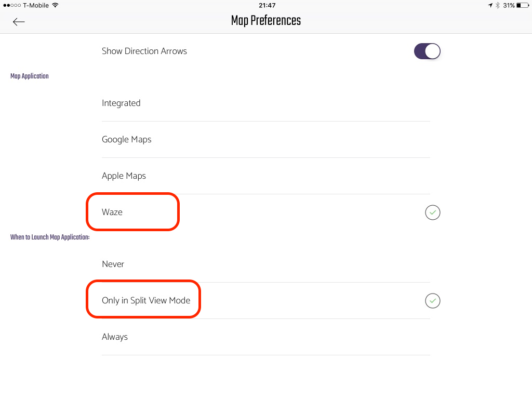Click checkmark next to Split View Mode

[x=433, y=301]
